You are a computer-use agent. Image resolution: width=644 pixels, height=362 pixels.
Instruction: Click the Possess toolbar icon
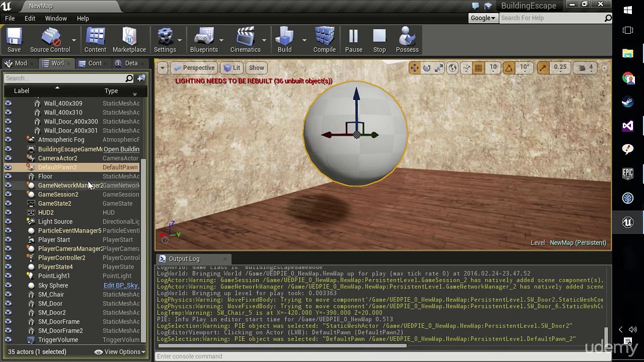[407, 40]
